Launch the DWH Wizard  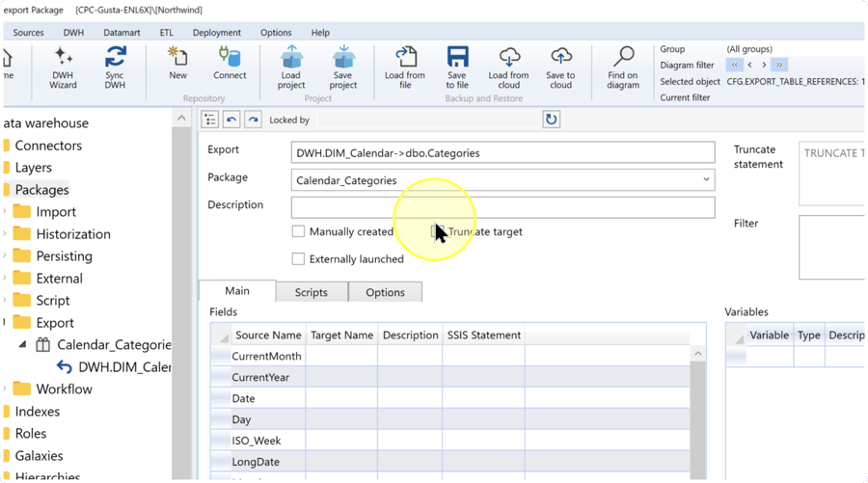pyautogui.click(x=63, y=68)
